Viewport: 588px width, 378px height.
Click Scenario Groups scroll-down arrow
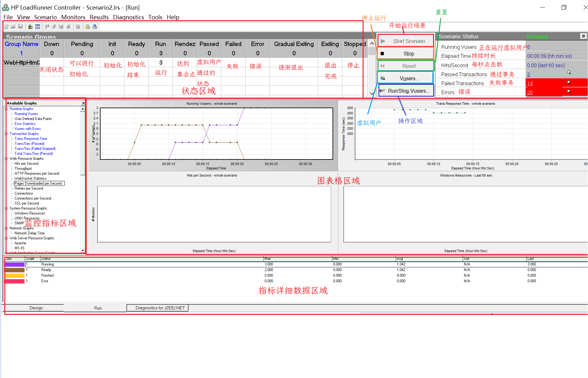click(x=372, y=93)
